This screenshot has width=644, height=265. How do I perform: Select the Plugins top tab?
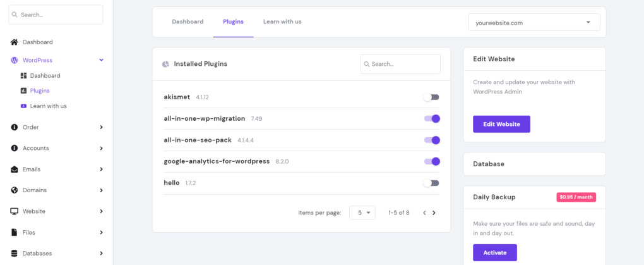(x=233, y=22)
